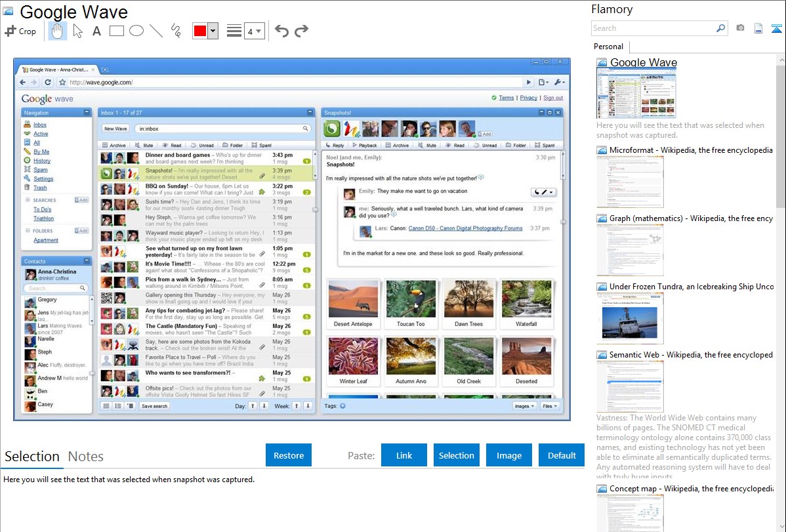Switch to the Notes tab
The width and height of the screenshot is (786, 532).
[86, 457]
